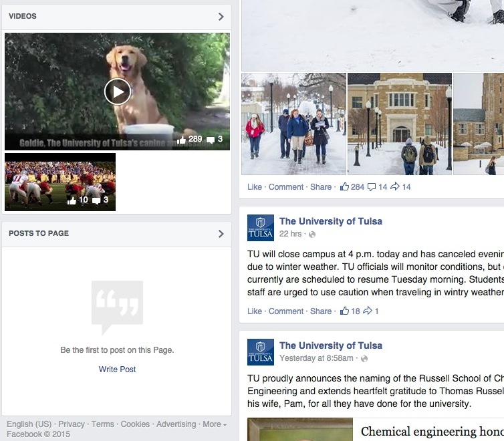Viewport: 504px width, 441px height.
Task: Click the thumbs-up icon showing 10 on football video
Action: tap(72, 200)
